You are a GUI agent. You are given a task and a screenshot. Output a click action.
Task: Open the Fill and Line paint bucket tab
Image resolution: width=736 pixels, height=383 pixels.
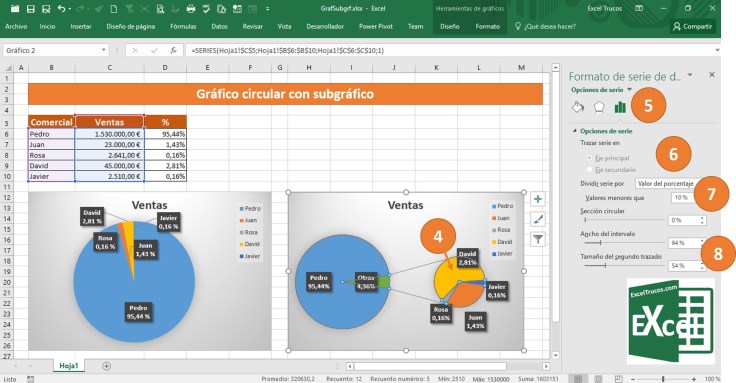[578, 107]
